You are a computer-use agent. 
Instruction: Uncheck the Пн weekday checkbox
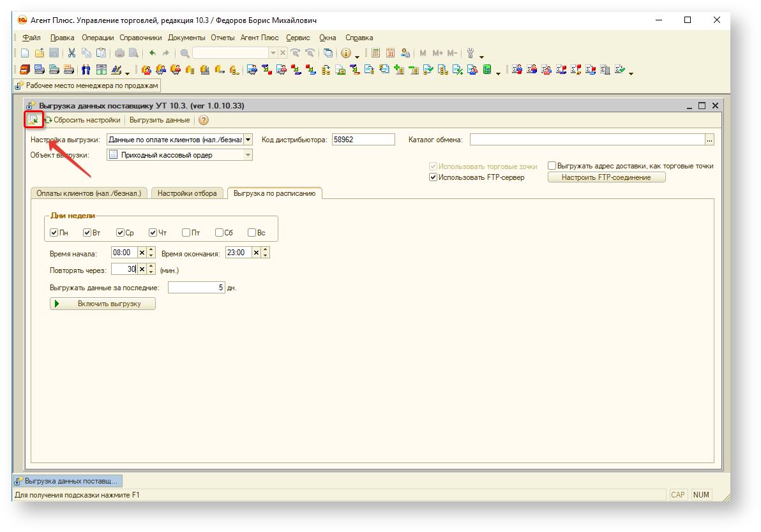(54, 233)
